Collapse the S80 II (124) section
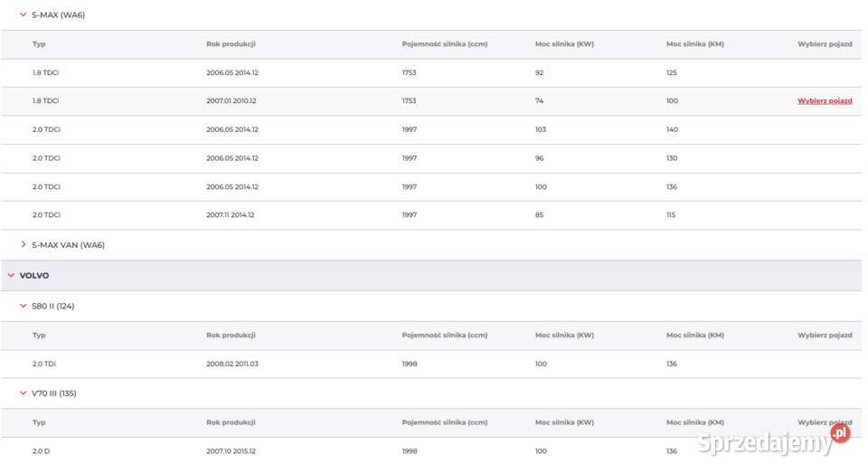The height and width of the screenshot is (473, 868). (24, 306)
